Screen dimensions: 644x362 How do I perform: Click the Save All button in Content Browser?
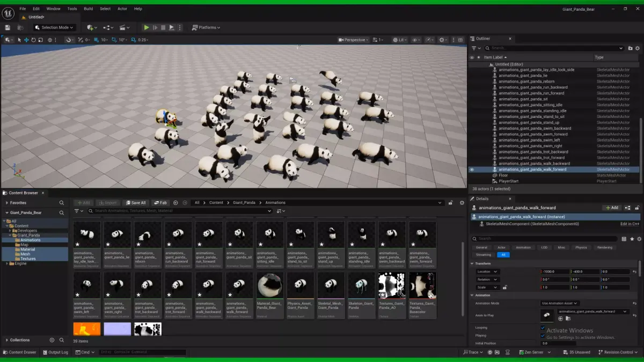pos(135,203)
